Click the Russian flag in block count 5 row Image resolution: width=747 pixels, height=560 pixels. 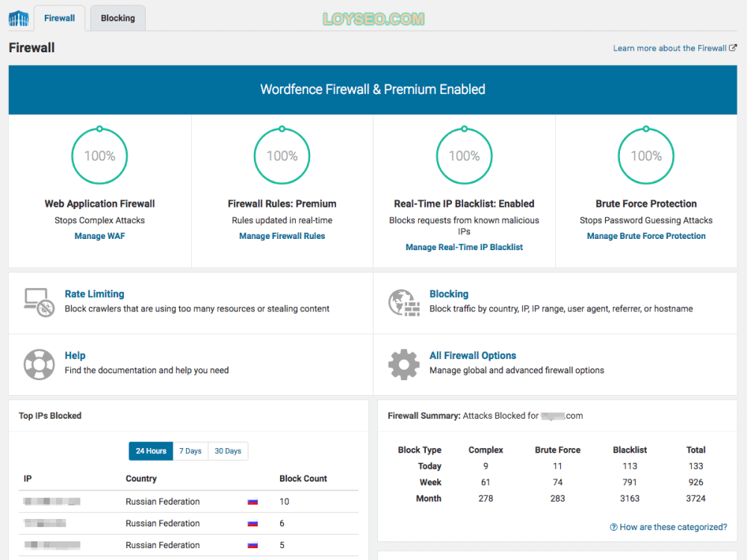(x=253, y=545)
